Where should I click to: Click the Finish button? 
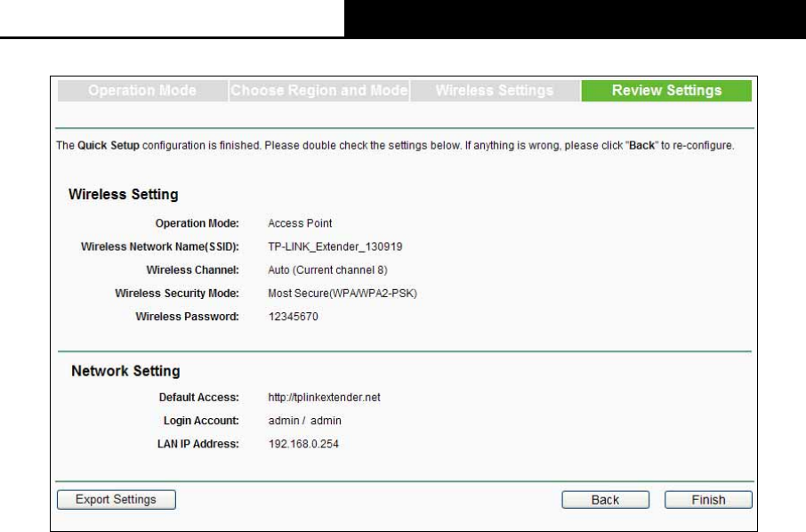tap(708, 500)
